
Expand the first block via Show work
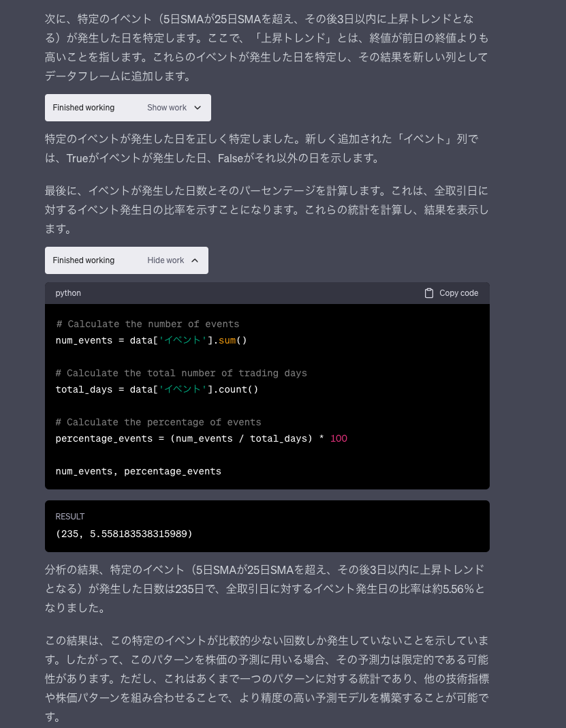[167, 108]
